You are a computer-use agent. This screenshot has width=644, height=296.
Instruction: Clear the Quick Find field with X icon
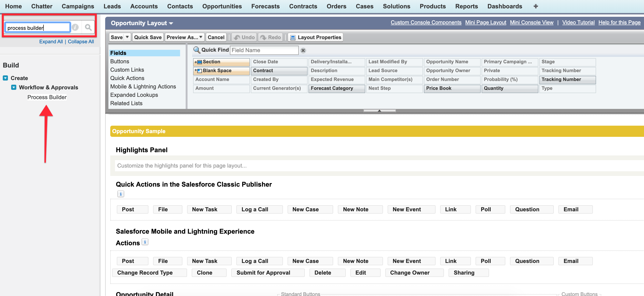point(303,50)
